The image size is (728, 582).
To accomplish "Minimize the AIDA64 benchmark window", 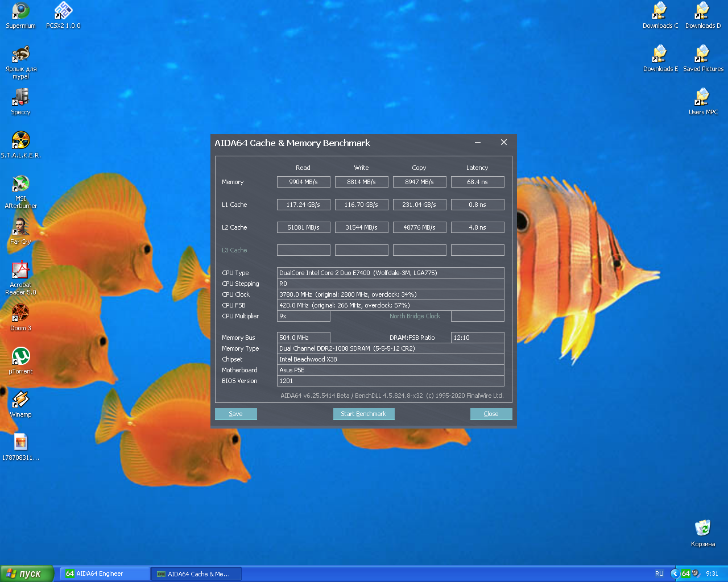I will tap(478, 143).
